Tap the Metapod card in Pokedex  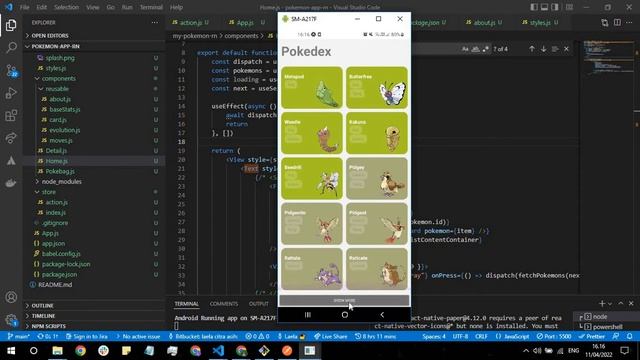point(312,88)
